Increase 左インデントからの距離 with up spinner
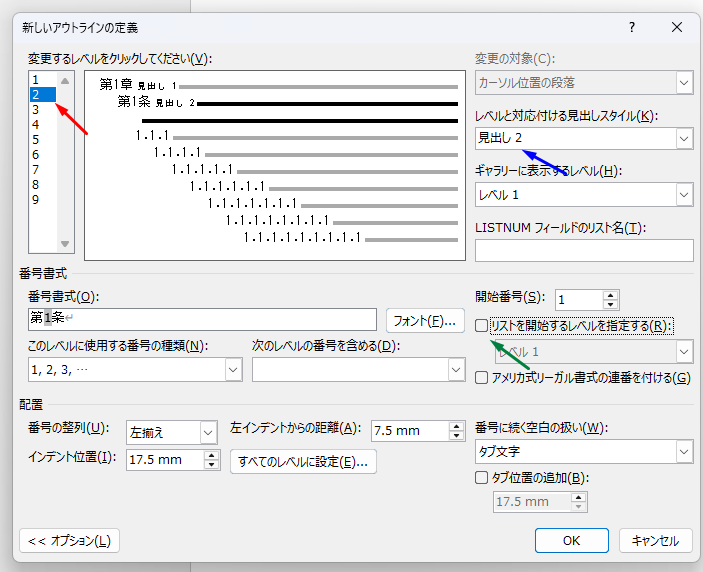Screen dimensions: 703x572 (x=456, y=426)
